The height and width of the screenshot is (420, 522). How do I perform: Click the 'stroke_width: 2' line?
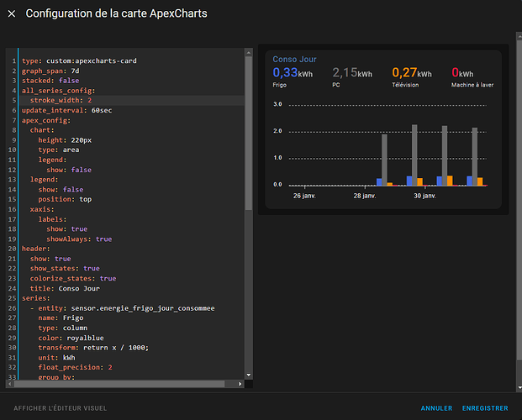61,100
